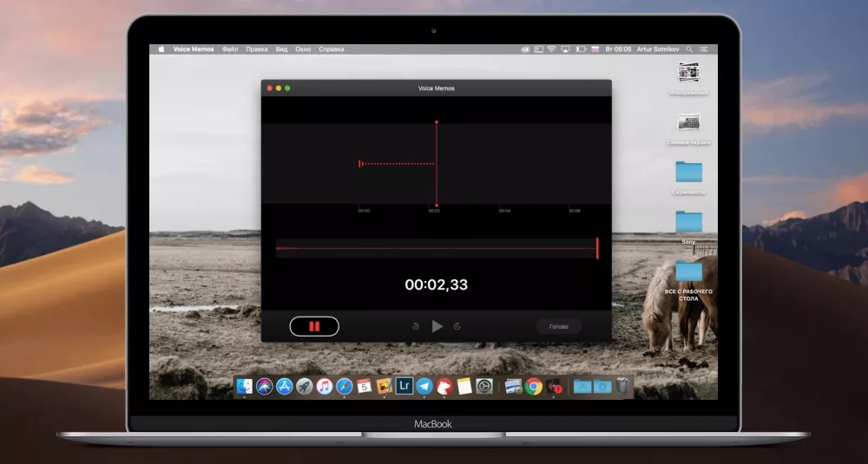Open AirPlay display menu in menu bar
Viewport: 868px width, 464px height.
(x=565, y=49)
